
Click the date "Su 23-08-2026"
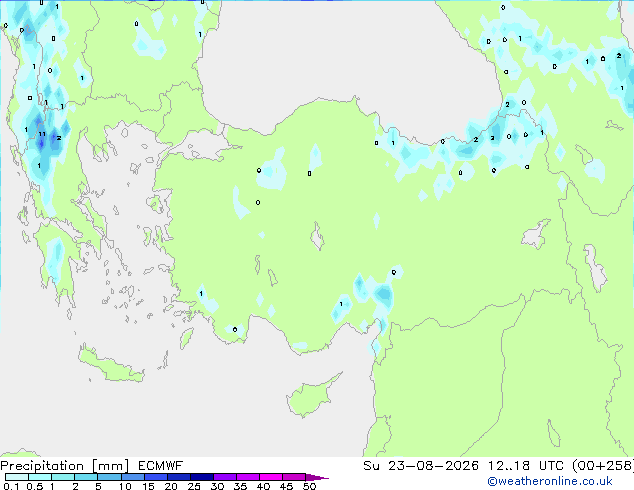coord(421,466)
